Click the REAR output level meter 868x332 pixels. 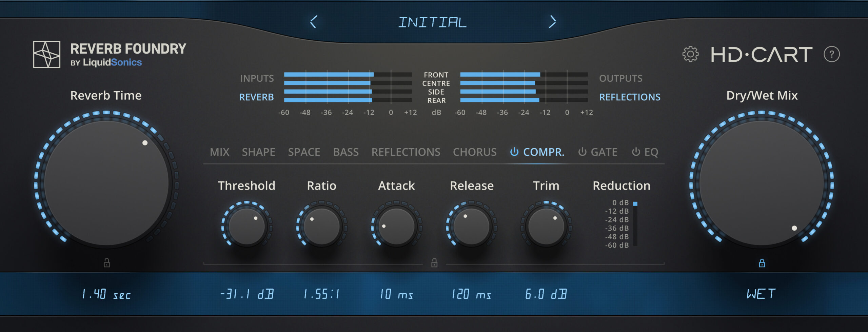click(524, 100)
